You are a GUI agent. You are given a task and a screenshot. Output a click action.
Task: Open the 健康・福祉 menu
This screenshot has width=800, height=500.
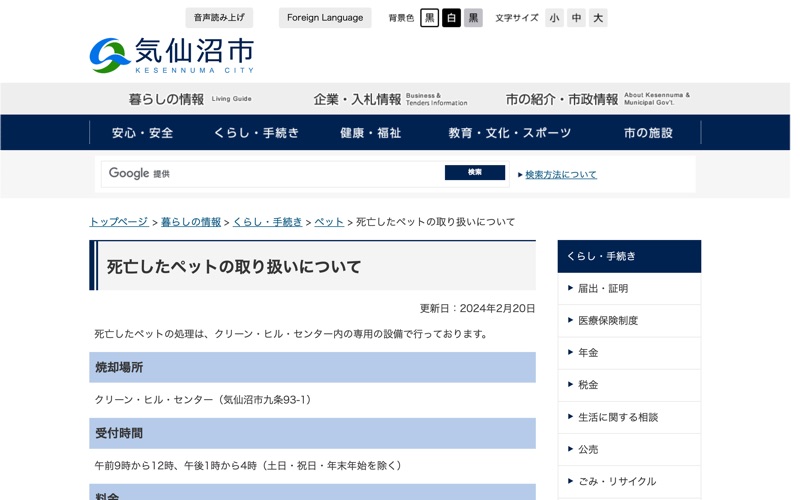coord(370,133)
